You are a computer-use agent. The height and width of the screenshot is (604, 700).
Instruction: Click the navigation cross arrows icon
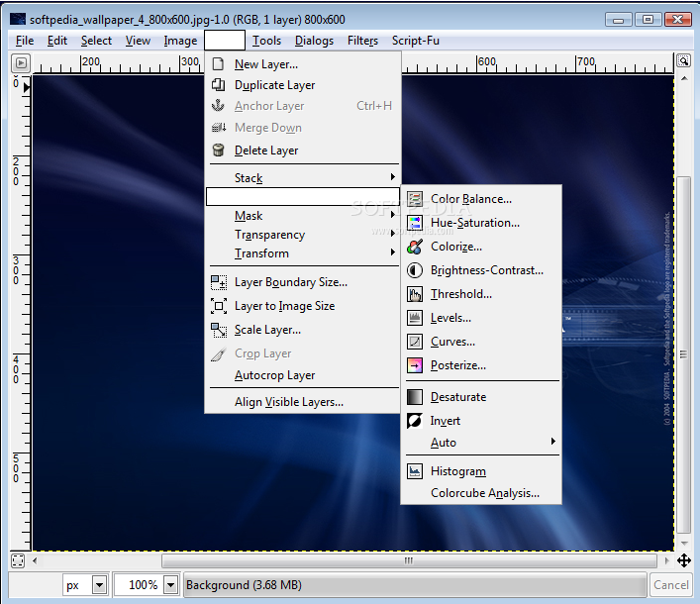pos(684,560)
